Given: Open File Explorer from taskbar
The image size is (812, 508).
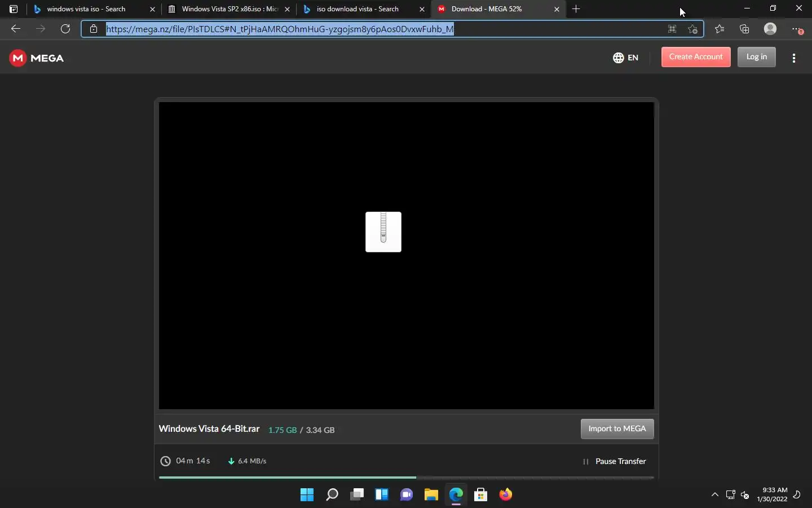Looking at the screenshot, I should click(x=431, y=495).
